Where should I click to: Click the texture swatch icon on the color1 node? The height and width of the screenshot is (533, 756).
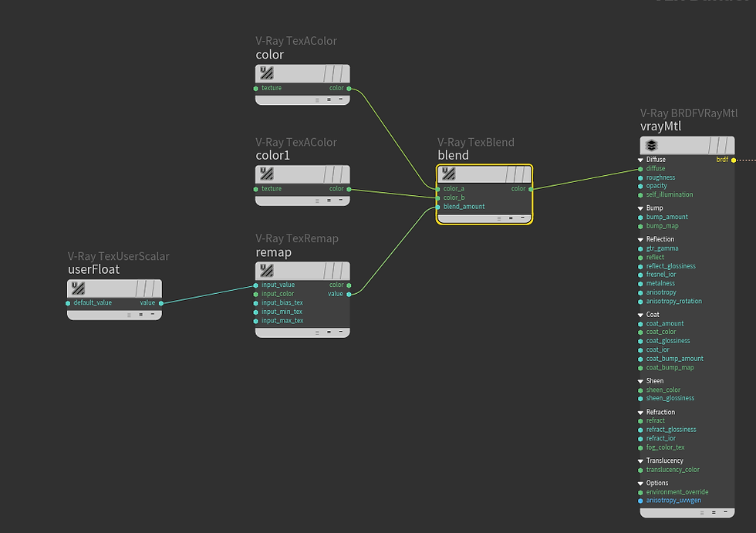[266, 173]
